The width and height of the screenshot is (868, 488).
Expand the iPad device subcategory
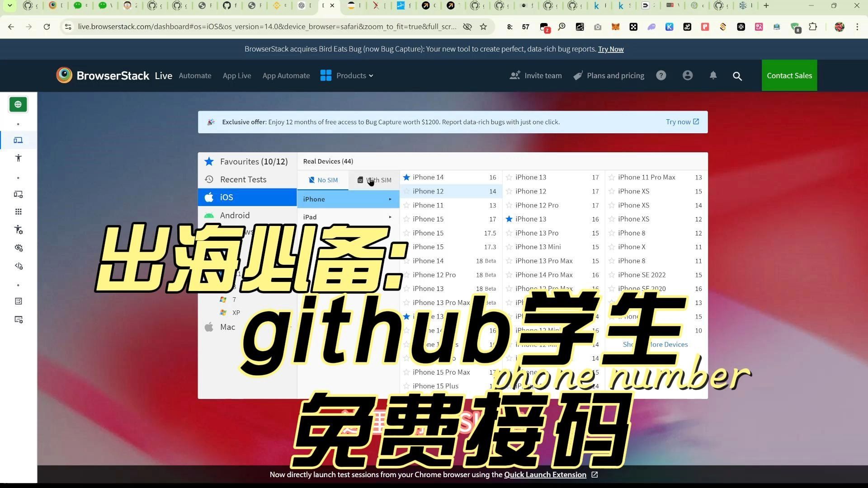coord(348,216)
